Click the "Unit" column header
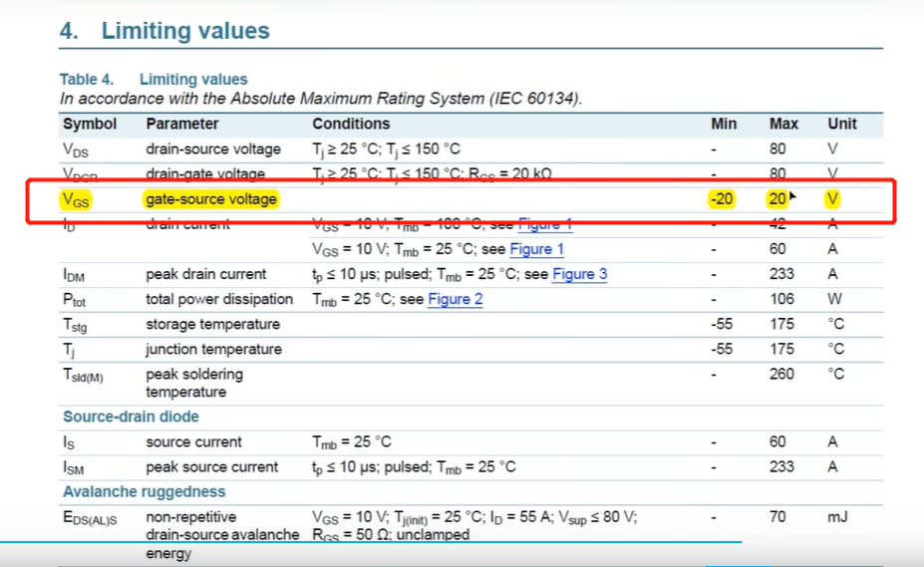924x567 pixels. tap(842, 124)
